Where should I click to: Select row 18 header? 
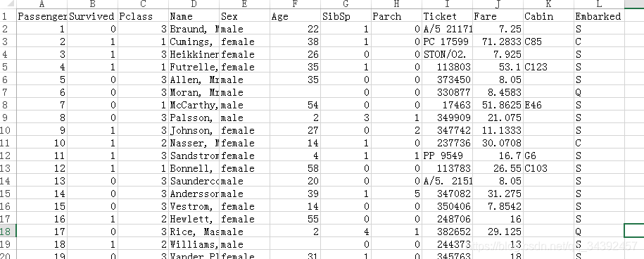(8, 231)
